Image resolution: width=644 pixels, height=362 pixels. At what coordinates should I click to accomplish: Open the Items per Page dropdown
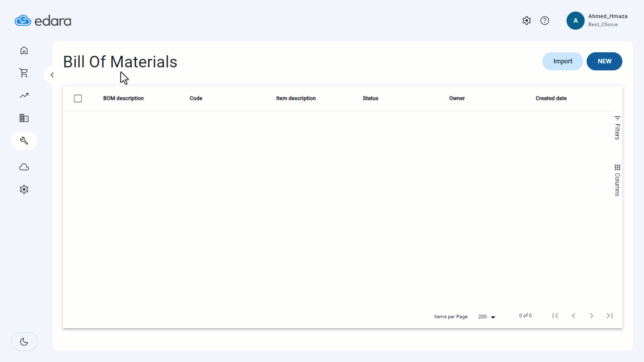(487, 317)
